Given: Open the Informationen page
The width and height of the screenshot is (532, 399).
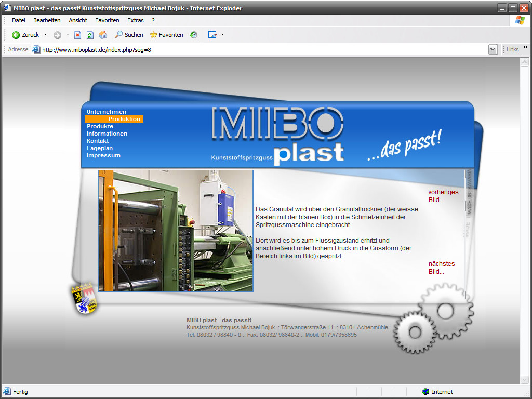Looking at the screenshot, I should coord(107,134).
